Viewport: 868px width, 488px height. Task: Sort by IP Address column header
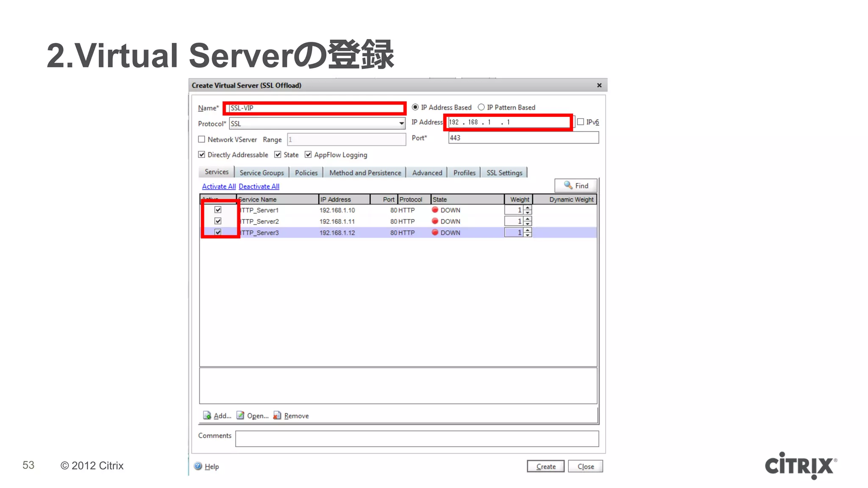pyautogui.click(x=344, y=199)
